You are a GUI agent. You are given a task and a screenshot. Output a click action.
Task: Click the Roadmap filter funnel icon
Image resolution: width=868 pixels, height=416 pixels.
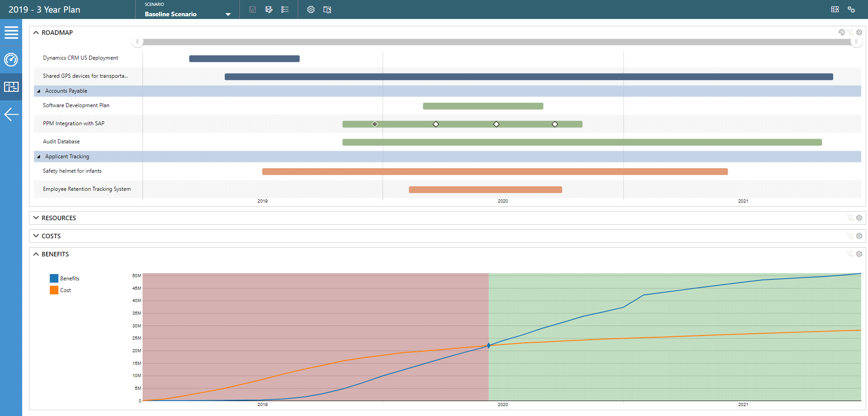click(850, 33)
